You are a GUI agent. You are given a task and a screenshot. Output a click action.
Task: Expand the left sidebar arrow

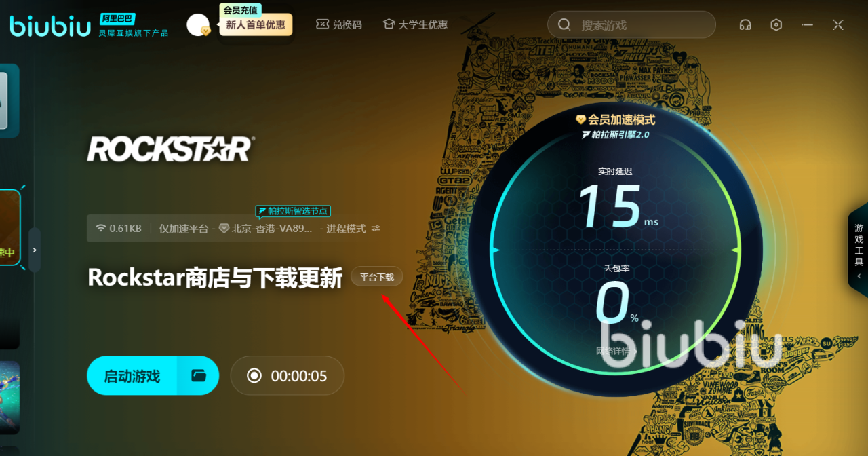click(35, 250)
